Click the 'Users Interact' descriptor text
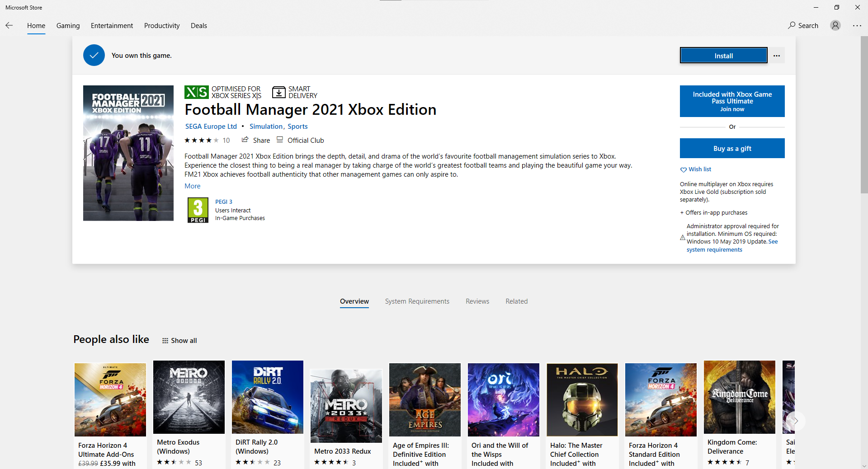This screenshot has height=469, width=868. pyautogui.click(x=233, y=211)
